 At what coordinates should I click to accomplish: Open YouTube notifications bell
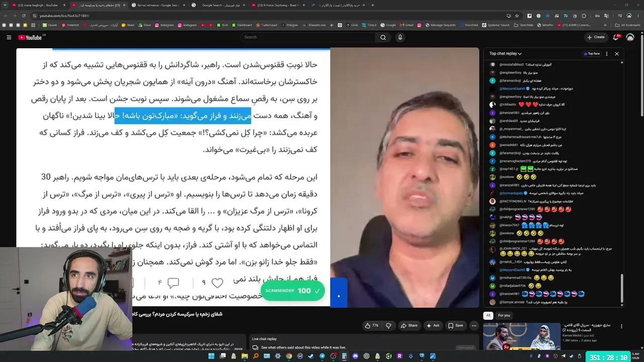coord(616,37)
